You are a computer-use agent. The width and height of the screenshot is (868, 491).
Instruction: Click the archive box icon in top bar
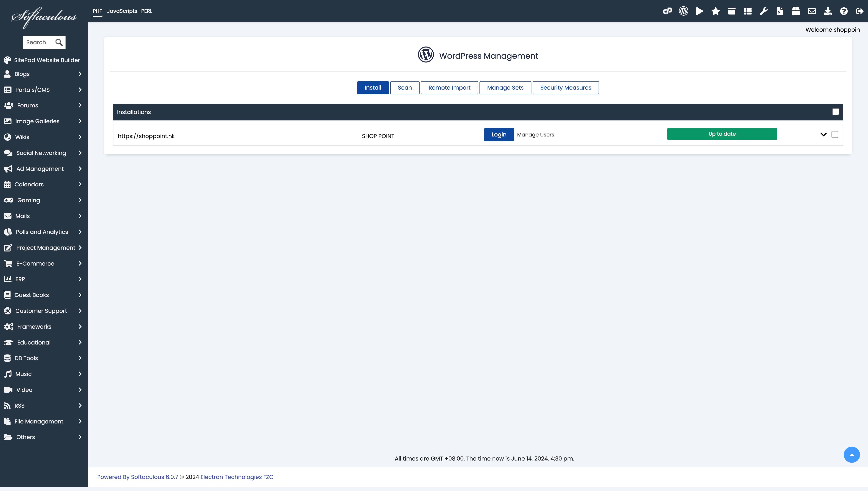click(x=731, y=11)
